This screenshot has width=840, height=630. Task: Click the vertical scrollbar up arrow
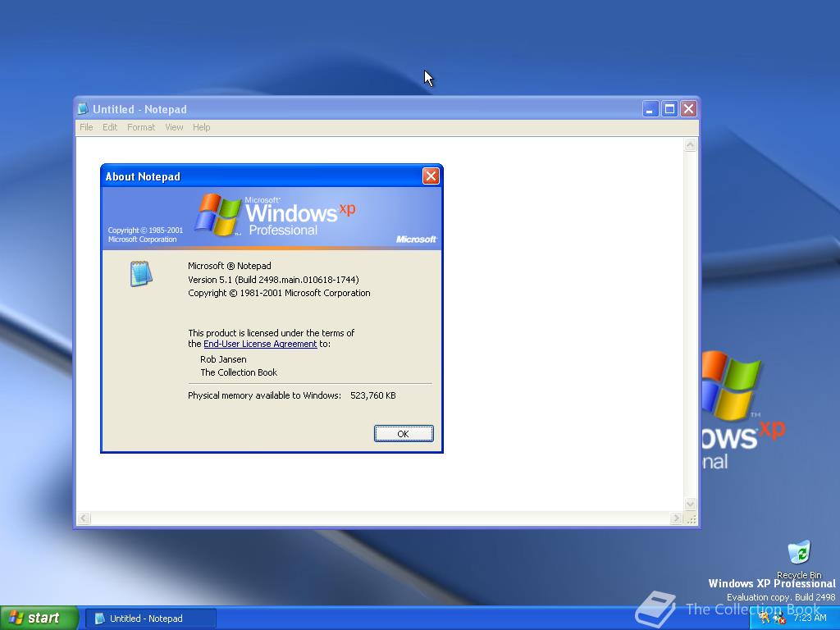point(690,144)
